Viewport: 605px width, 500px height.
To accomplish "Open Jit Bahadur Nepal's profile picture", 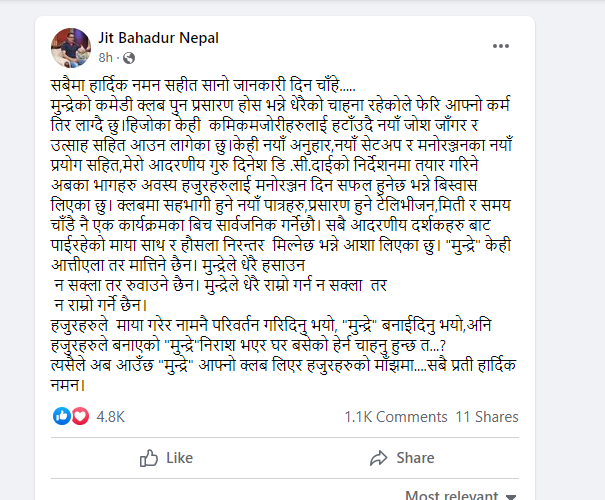I will [71, 48].
